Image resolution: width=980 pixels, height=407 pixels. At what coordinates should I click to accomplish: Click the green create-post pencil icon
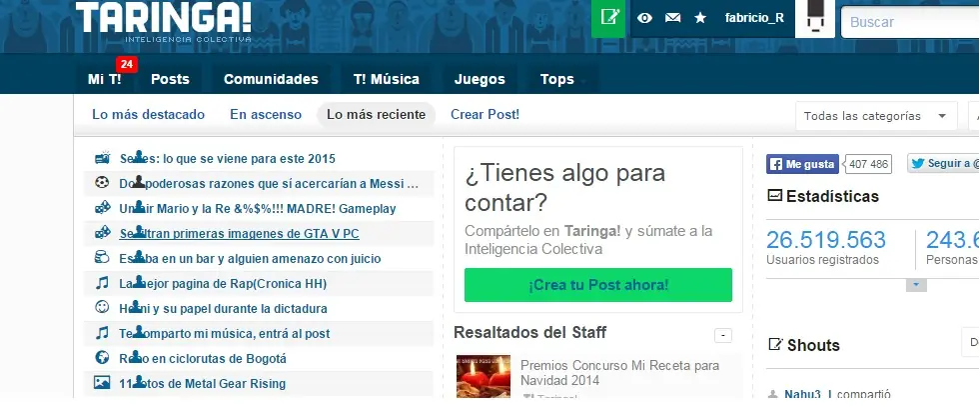(x=608, y=18)
